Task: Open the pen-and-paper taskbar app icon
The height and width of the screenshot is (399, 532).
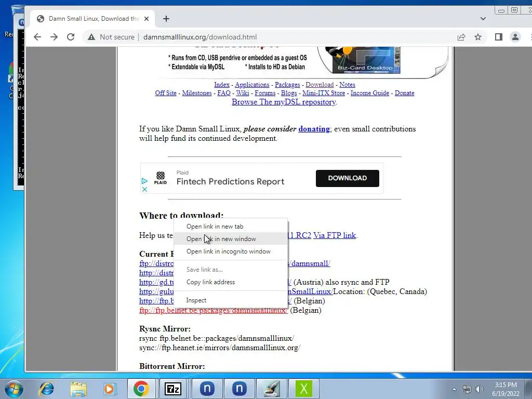Action: tap(271, 389)
